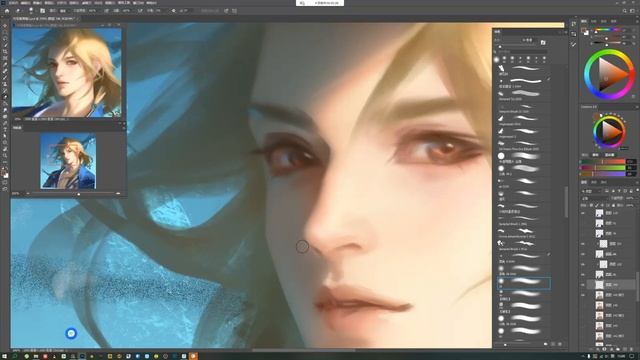
Task: Select the highlighted brush preset in the brush list
Action: [524, 283]
